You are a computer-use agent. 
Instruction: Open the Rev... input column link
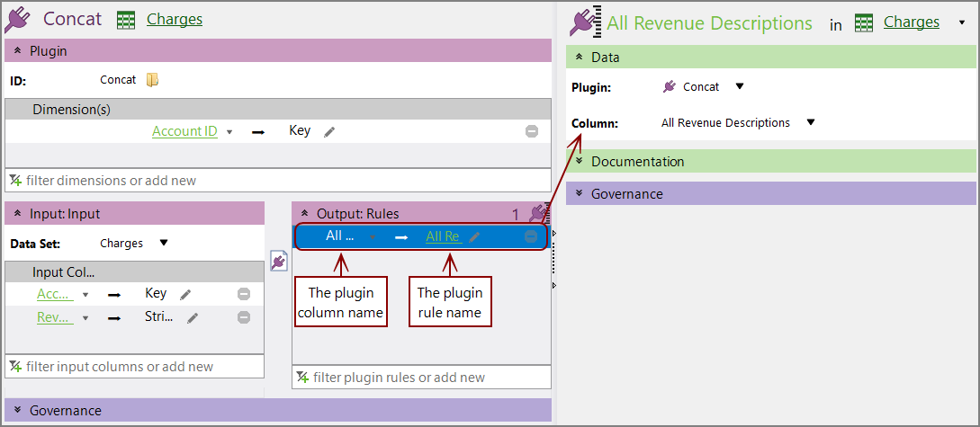pyautogui.click(x=55, y=317)
